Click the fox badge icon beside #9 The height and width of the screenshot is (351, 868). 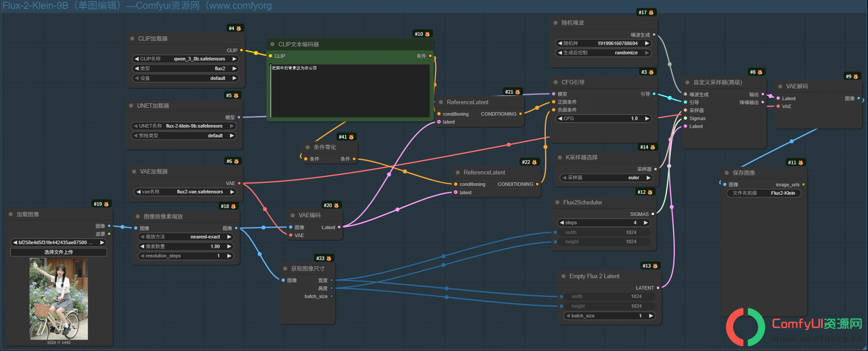(x=856, y=76)
